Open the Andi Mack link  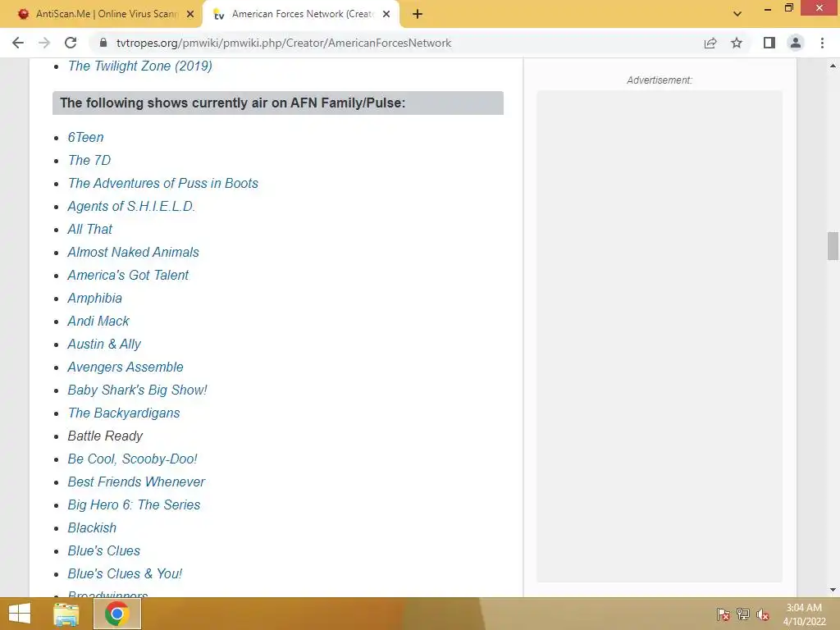click(98, 322)
